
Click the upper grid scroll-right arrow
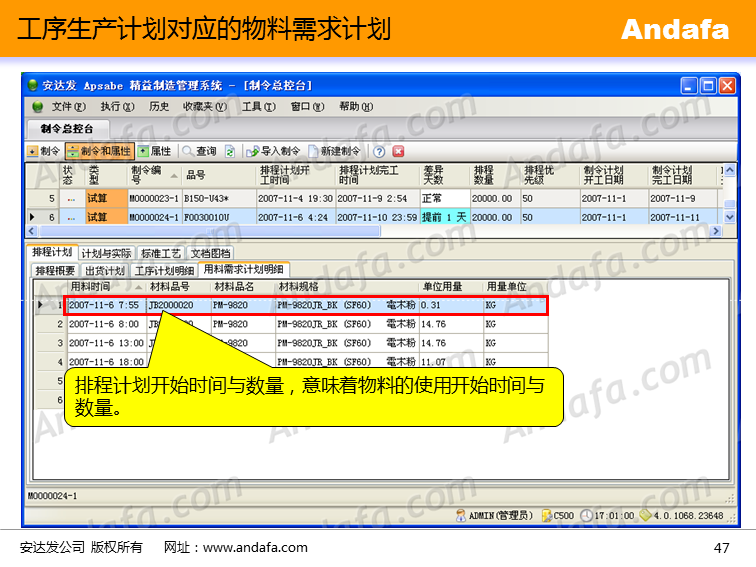click(x=716, y=231)
